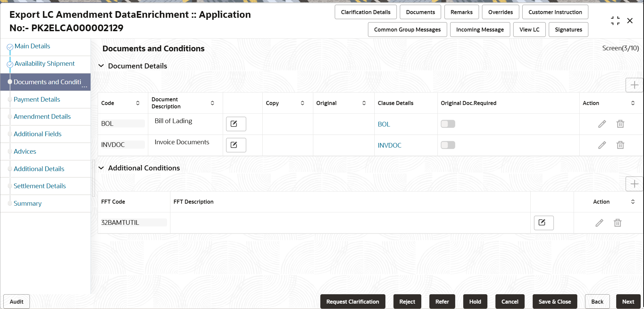The height and width of the screenshot is (309, 644).
Task: Open Bill of Lading description editor
Action: 236,124
